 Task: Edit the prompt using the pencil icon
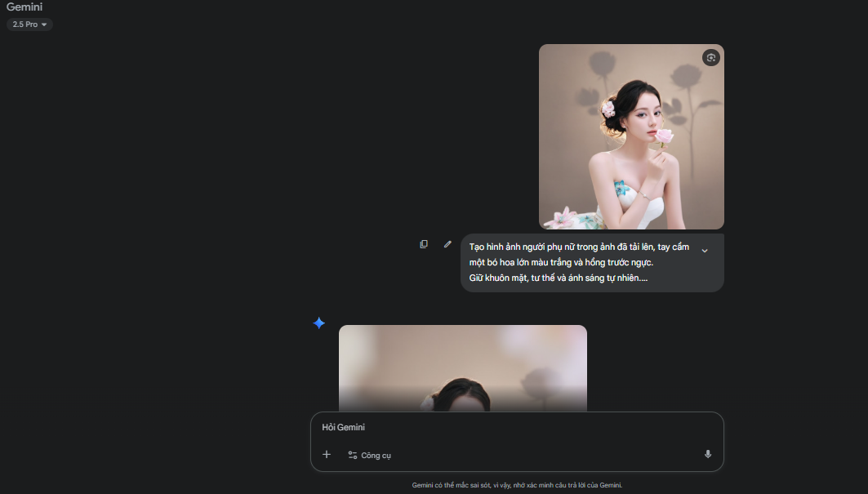(447, 244)
